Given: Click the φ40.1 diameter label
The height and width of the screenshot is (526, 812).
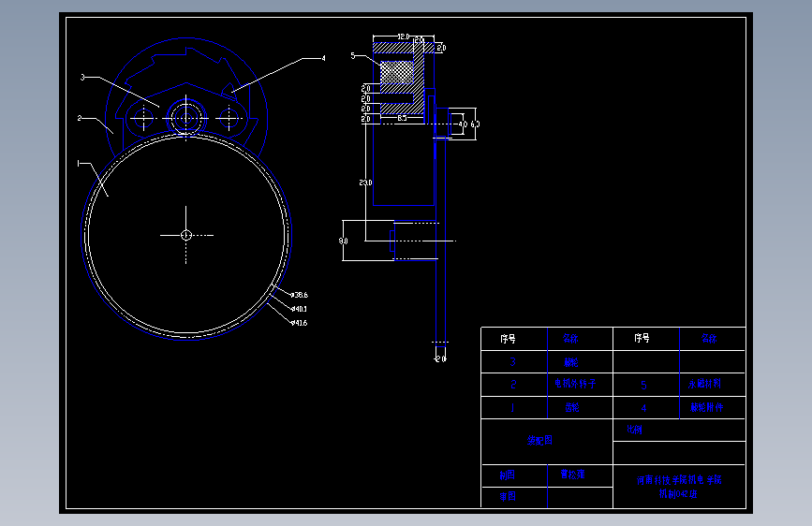Looking at the screenshot, I should (x=300, y=309).
